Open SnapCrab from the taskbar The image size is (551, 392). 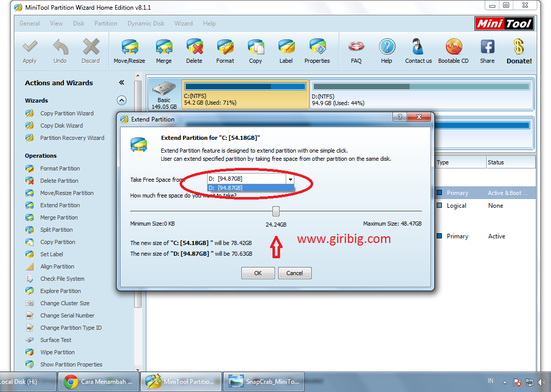(263, 381)
